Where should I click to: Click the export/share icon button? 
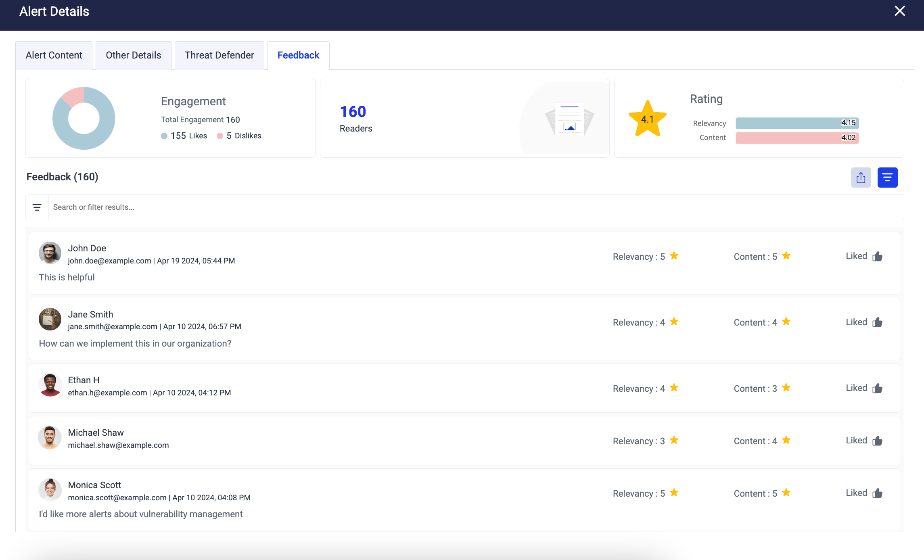click(x=861, y=178)
